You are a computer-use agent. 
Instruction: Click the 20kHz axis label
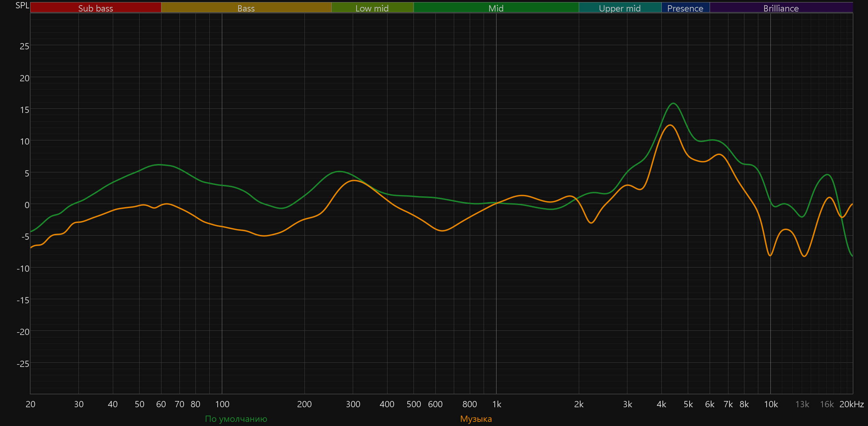point(851,404)
